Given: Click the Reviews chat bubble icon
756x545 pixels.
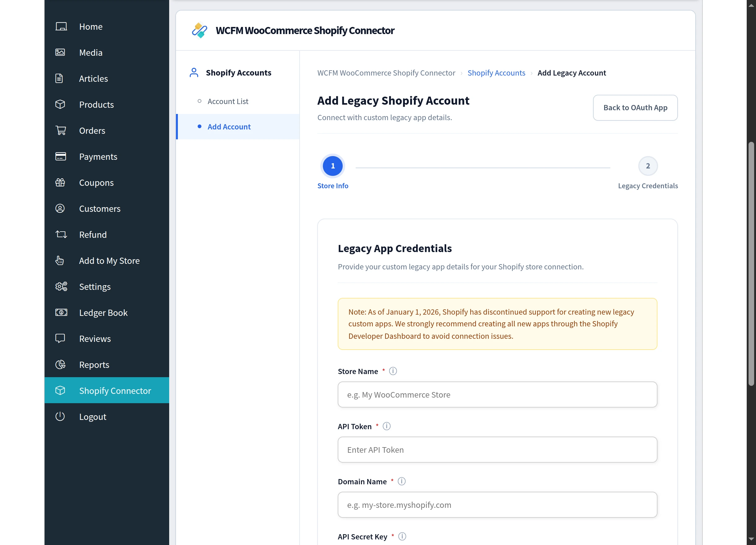Looking at the screenshot, I should coord(60,338).
